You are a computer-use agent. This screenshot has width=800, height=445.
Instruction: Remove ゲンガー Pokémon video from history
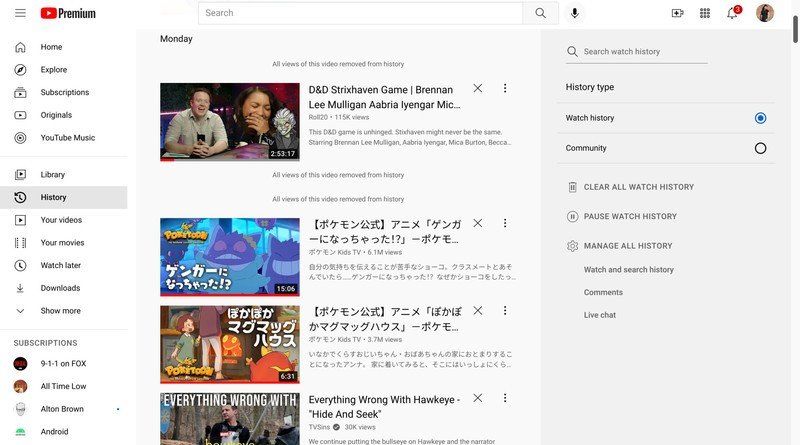478,223
